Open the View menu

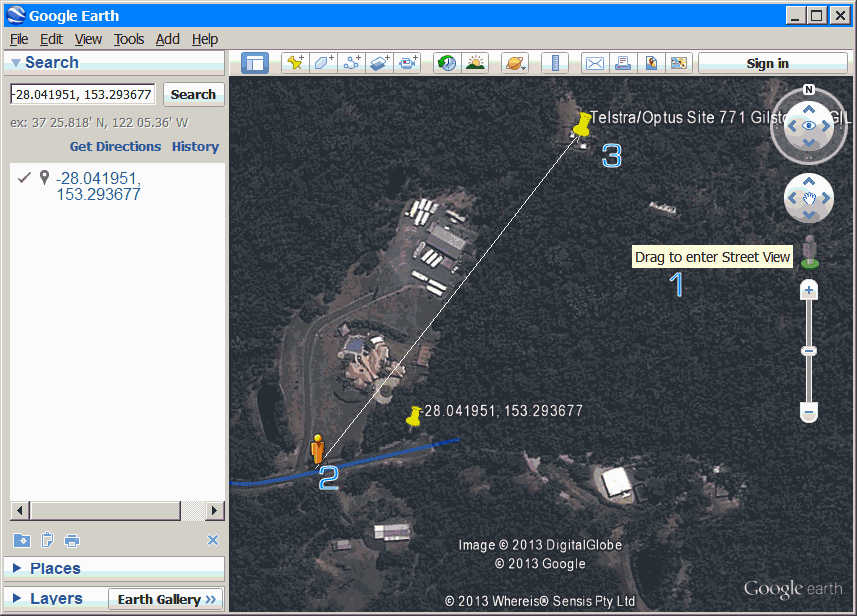pyautogui.click(x=88, y=39)
